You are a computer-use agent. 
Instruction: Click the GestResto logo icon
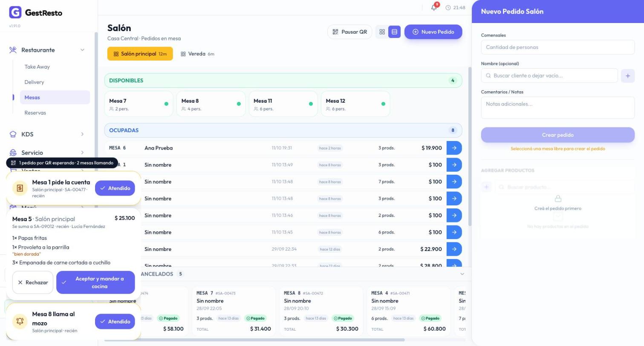(15, 12)
